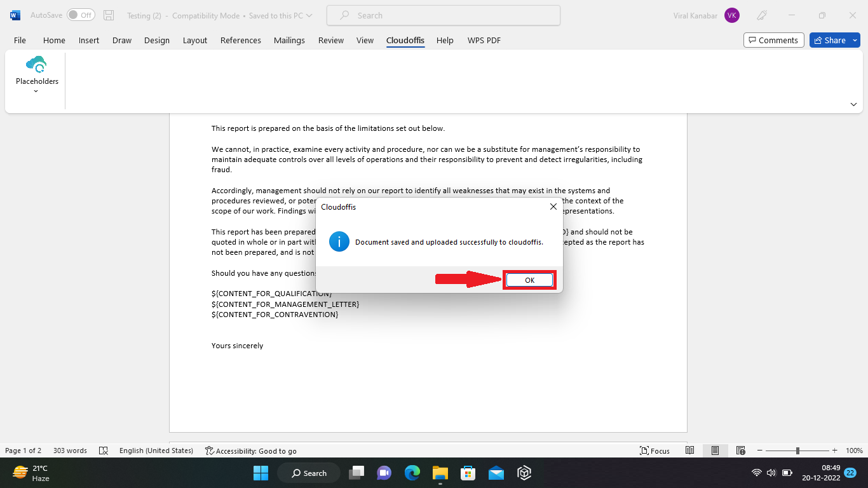Open the Share dropdown button
Image resolution: width=868 pixels, height=488 pixels.
tap(834, 40)
